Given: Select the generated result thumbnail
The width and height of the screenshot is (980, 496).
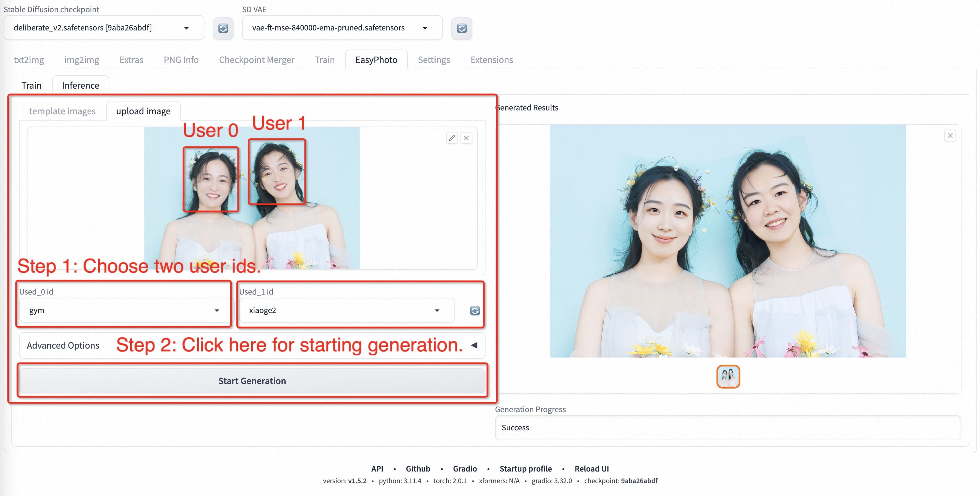Looking at the screenshot, I should point(728,376).
